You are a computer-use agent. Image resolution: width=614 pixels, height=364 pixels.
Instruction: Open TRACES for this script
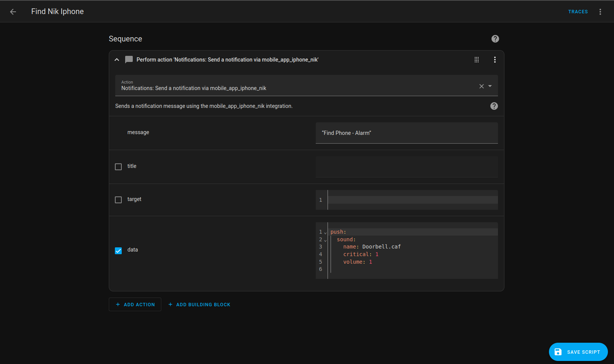pyautogui.click(x=578, y=12)
